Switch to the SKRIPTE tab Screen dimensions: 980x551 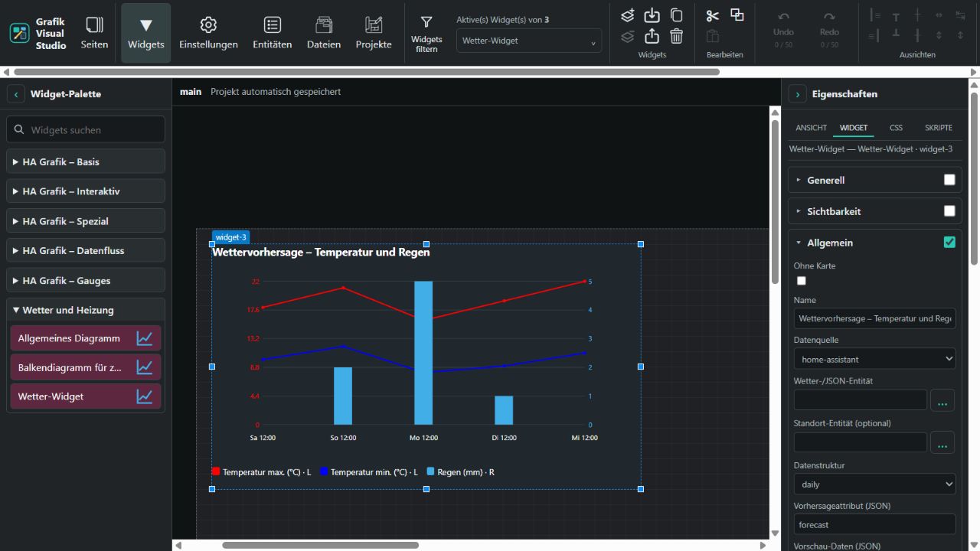[x=939, y=128]
